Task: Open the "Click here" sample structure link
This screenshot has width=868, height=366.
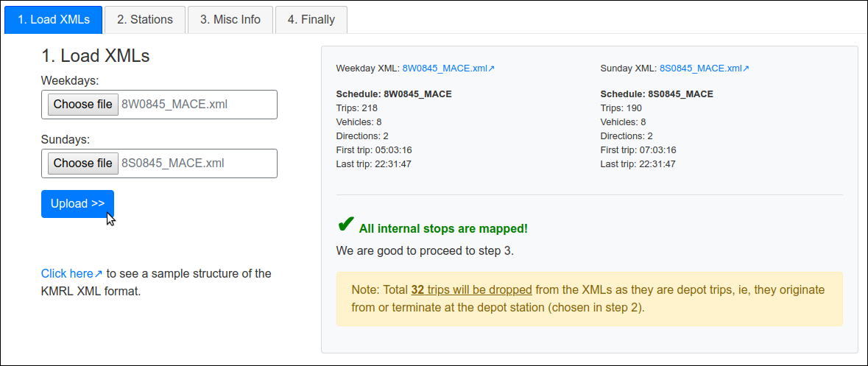Action: tap(67, 274)
